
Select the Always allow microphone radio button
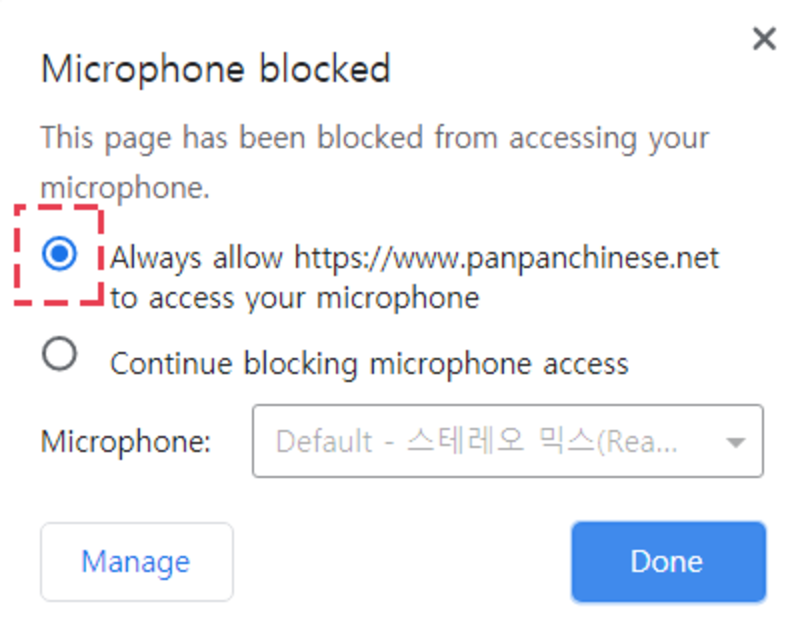60,253
